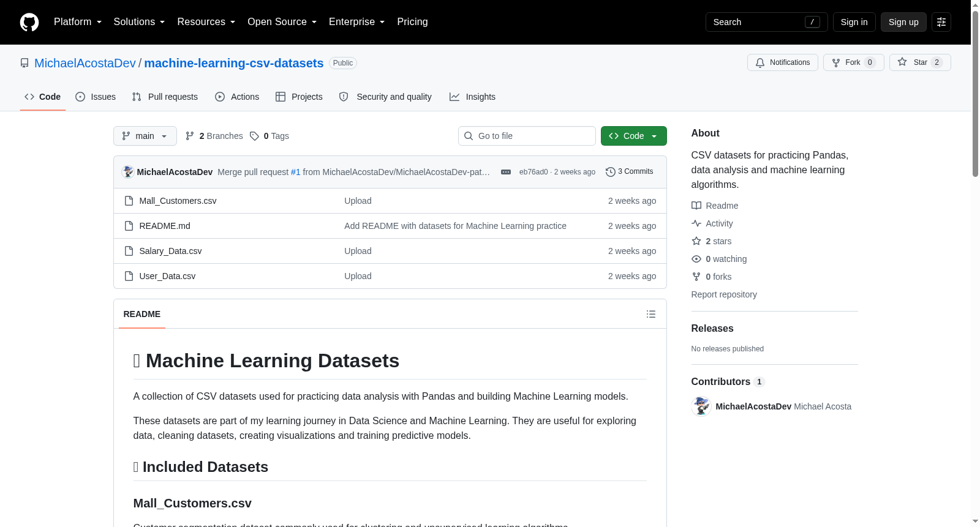
Task: Open the Pricing link
Action: 412,22
